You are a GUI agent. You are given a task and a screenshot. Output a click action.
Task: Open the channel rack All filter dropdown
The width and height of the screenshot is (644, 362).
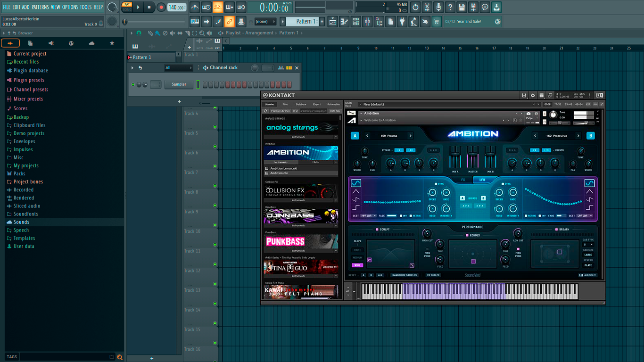point(178,68)
